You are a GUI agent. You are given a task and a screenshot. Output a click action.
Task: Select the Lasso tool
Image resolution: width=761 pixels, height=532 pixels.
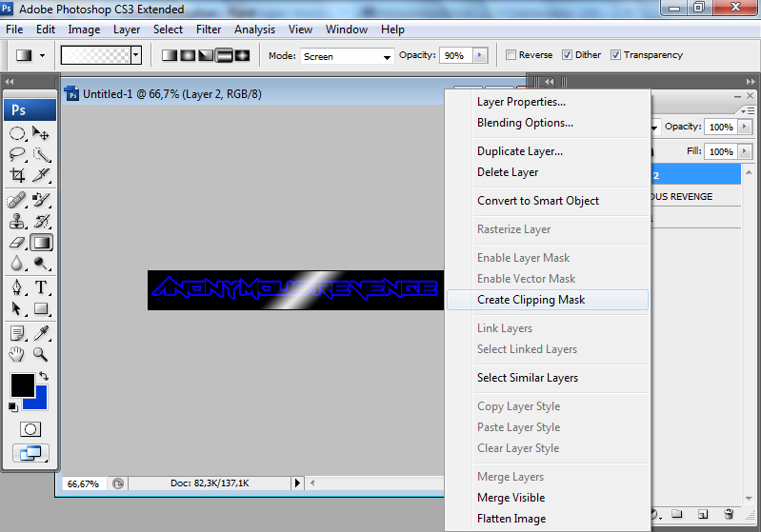click(x=17, y=154)
